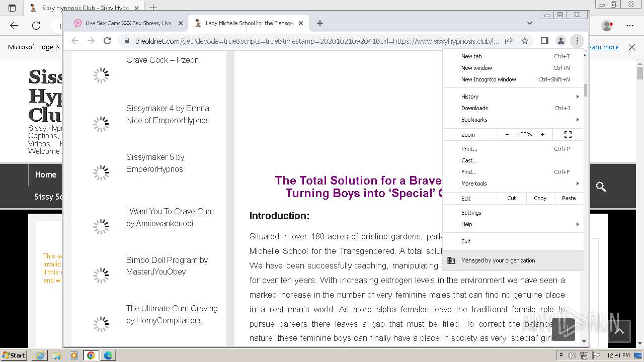Toggle Chrome side panel icon
This screenshot has height=362, width=644.
coord(544,41)
